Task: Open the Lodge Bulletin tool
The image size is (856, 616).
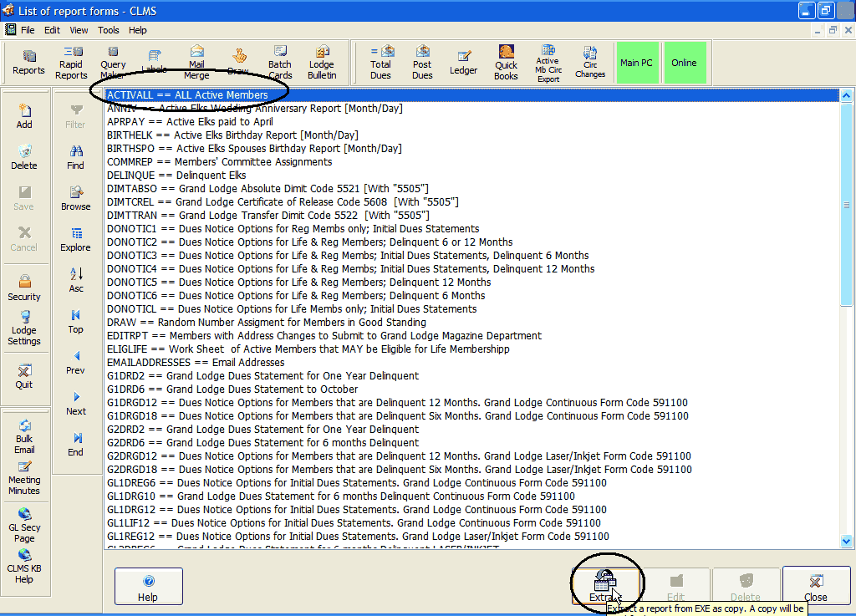Action: click(322, 63)
